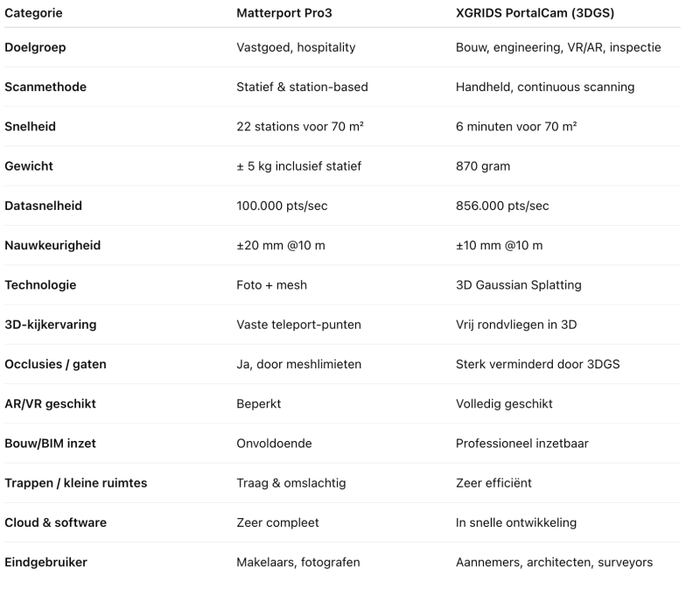Click "22 stations voor 70 m²" cell
The height and width of the screenshot is (595, 700).
tap(300, 127)
